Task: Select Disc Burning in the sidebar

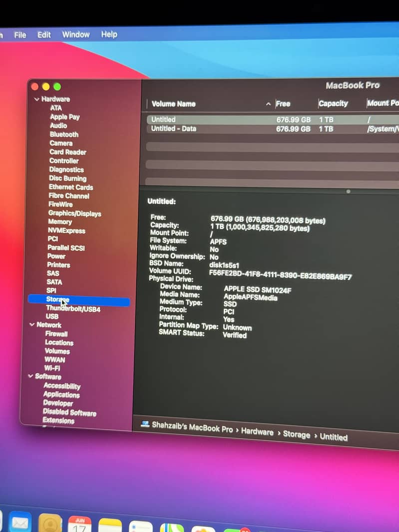Action: pyautogui.click(x=67, y=178)
